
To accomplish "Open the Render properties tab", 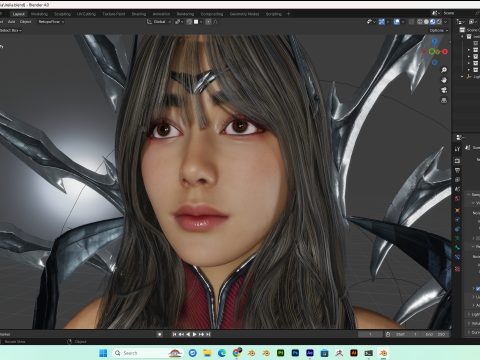I will [457, 161].
